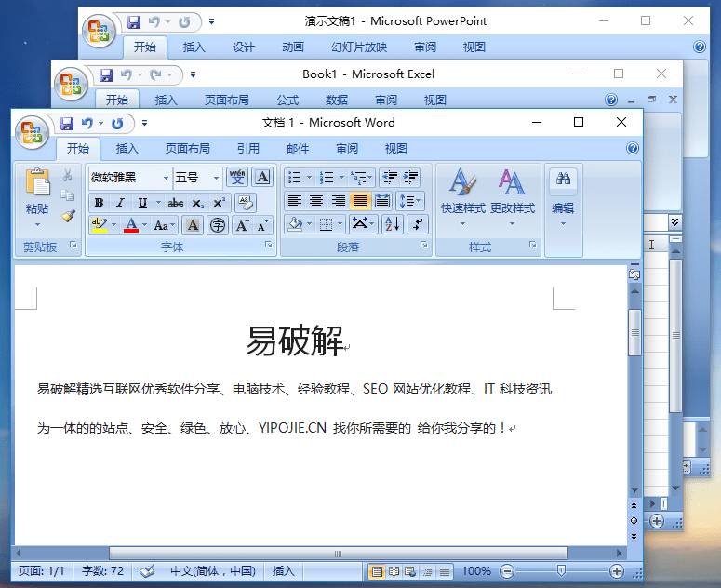The image size is (721, 588).
Task: Open the 公式 tab in Excel
Action: pyautogui.click(x=287, y=100)
